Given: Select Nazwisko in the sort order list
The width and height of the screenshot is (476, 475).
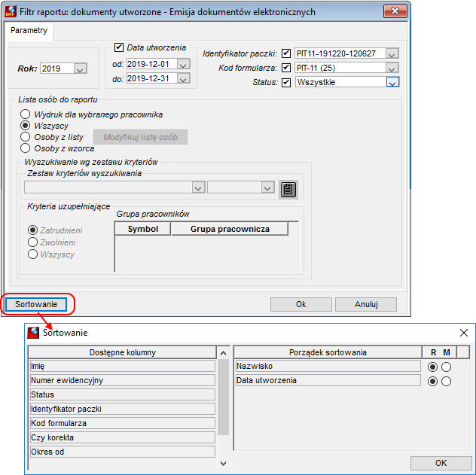Looking at the screenshot, I should [x=328, y=366].
